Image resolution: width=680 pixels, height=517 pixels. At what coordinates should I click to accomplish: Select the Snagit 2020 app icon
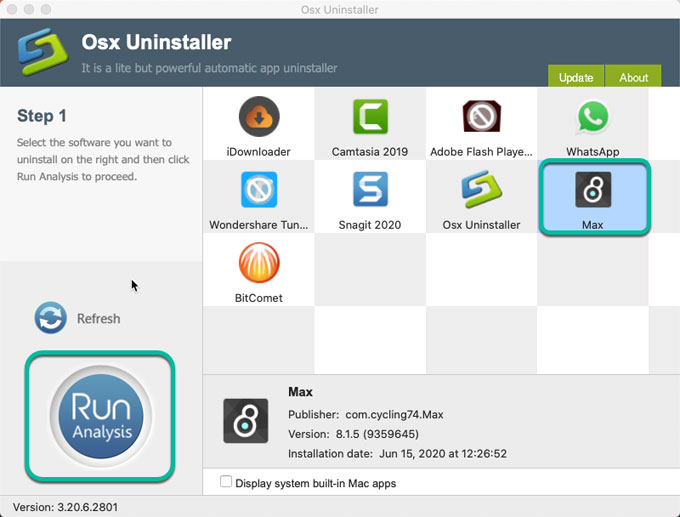pos(370,190)
